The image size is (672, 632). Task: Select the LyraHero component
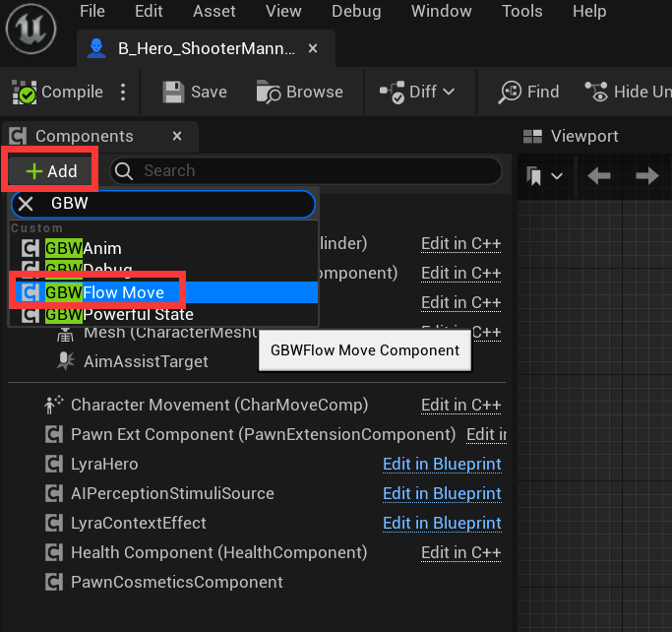pos(104,465)
